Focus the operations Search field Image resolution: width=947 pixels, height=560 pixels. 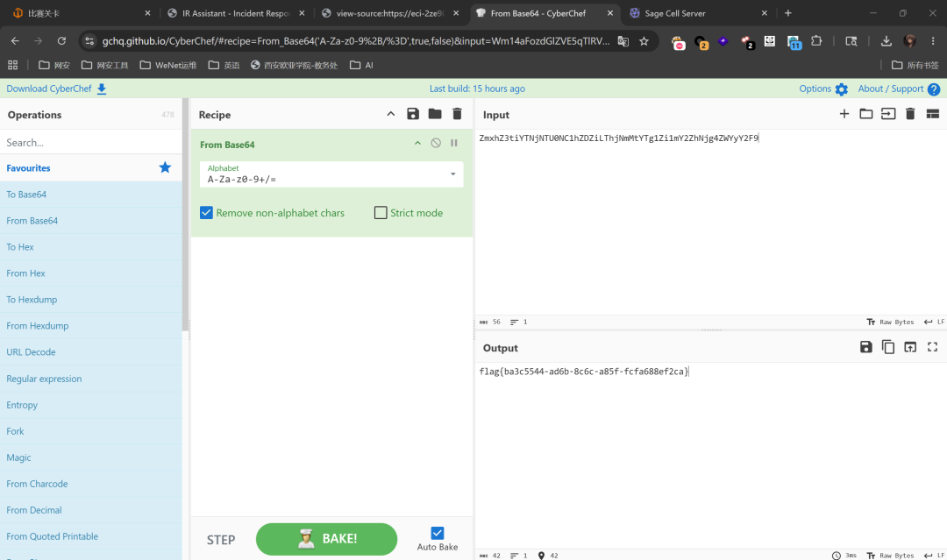[91, 143]
